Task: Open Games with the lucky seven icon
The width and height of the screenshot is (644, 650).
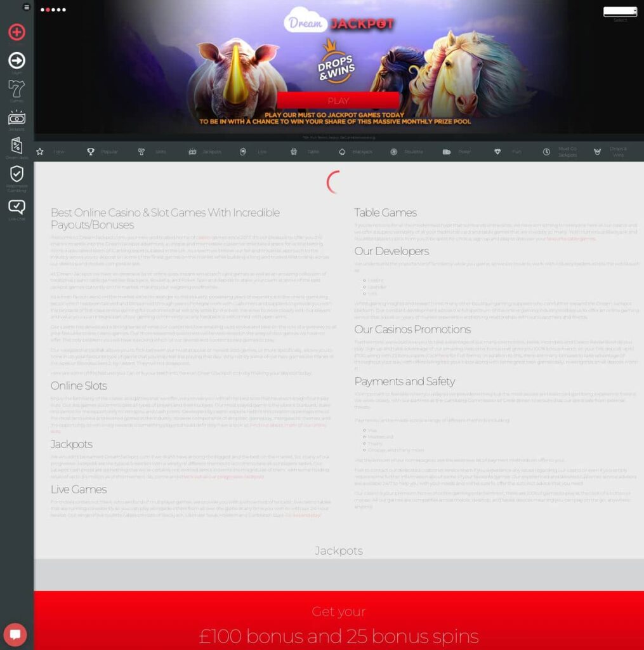Action: [x=16, y=91]
